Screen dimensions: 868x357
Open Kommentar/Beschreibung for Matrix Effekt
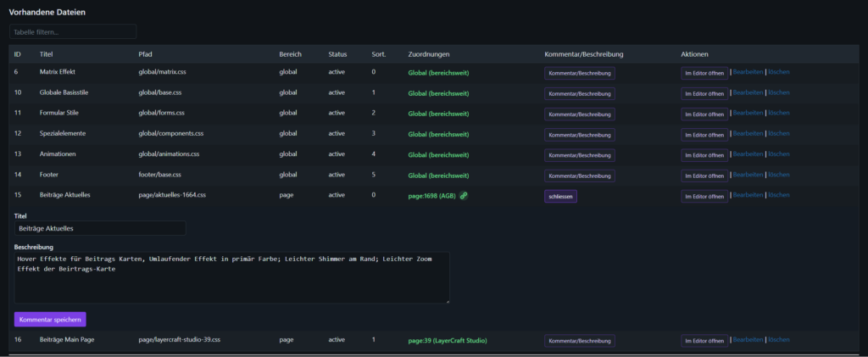click(x=580, y=73)
